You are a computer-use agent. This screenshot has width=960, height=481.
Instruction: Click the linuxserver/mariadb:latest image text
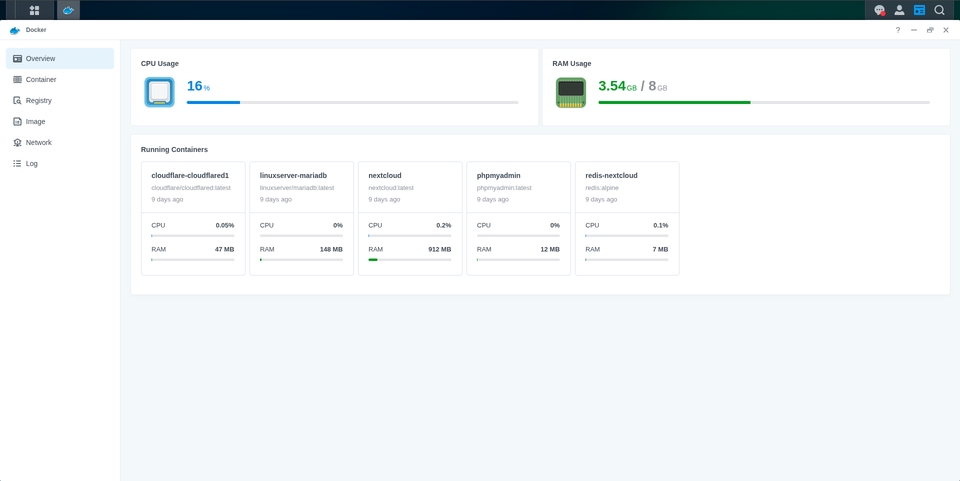tap(297, 188)
